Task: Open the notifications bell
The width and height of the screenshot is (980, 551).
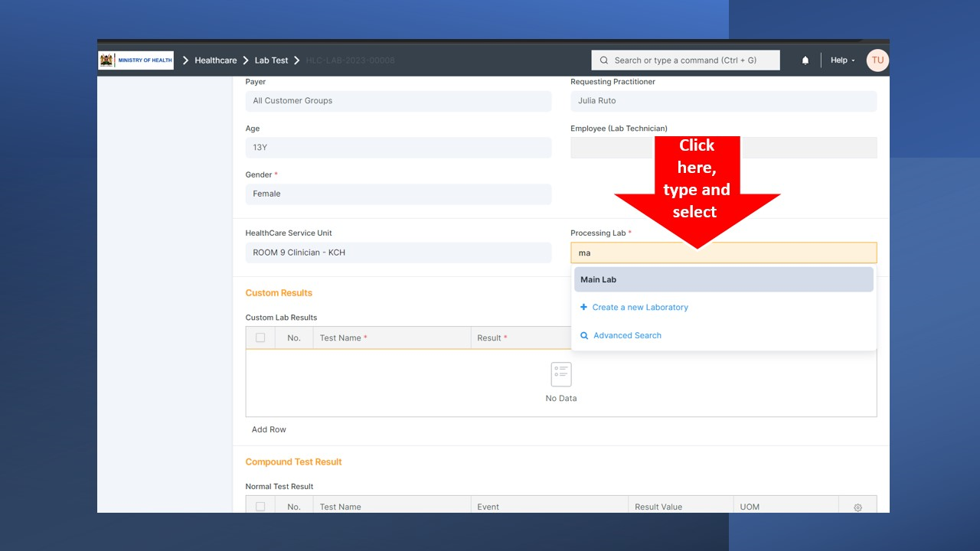Action: (805, 60)
